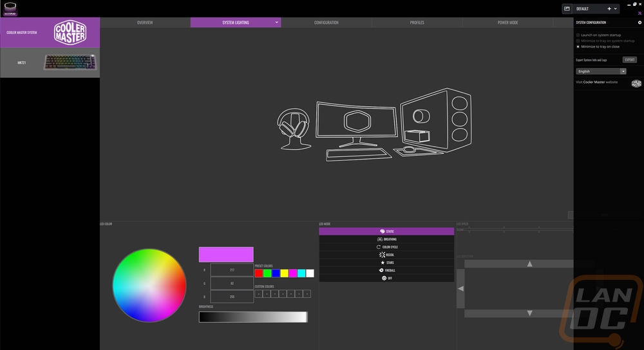Select Cooler Master System in device sidebar
Screen dimensions: 644x350
coord(50,32)
